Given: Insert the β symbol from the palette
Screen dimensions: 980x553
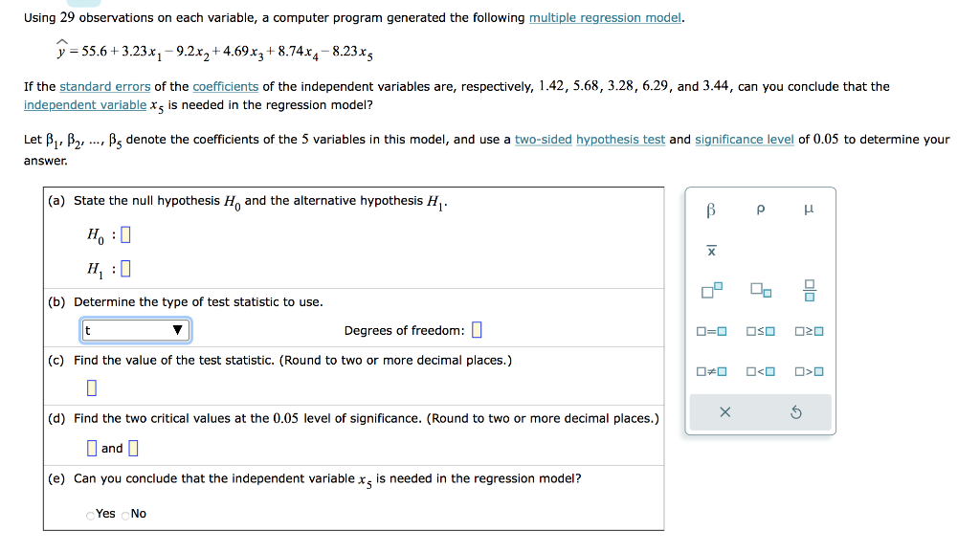Looking at the screenshot, I should click(712, 210).
